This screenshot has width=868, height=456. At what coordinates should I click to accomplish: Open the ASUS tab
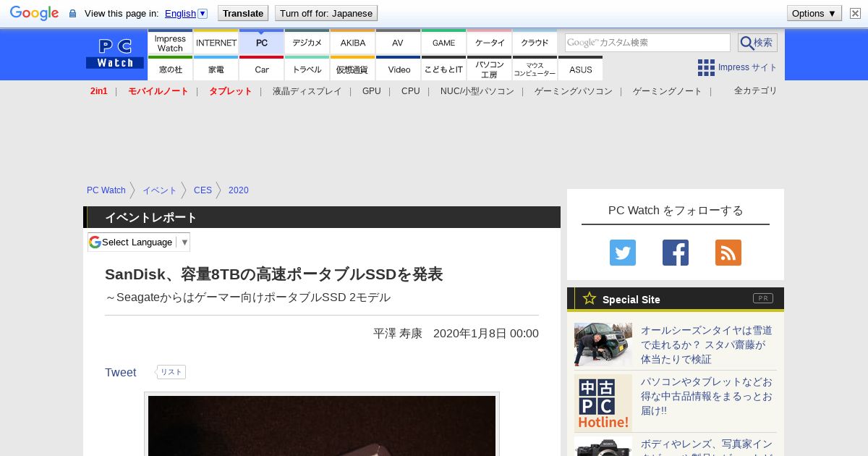pos(580,69)
